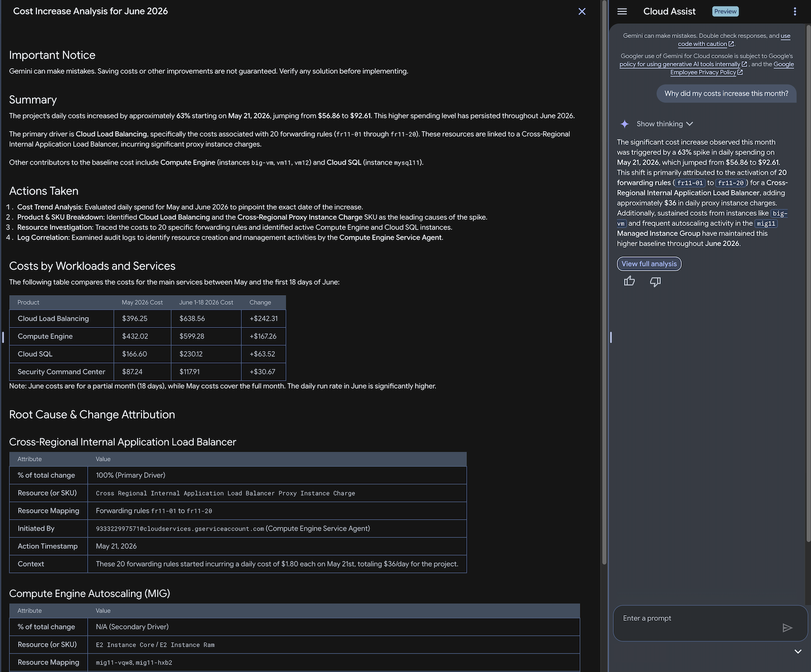811x672 pixels.
Task: Click the Cost Increase Analysis for June 2026 title
Action: tap(90, 11)
